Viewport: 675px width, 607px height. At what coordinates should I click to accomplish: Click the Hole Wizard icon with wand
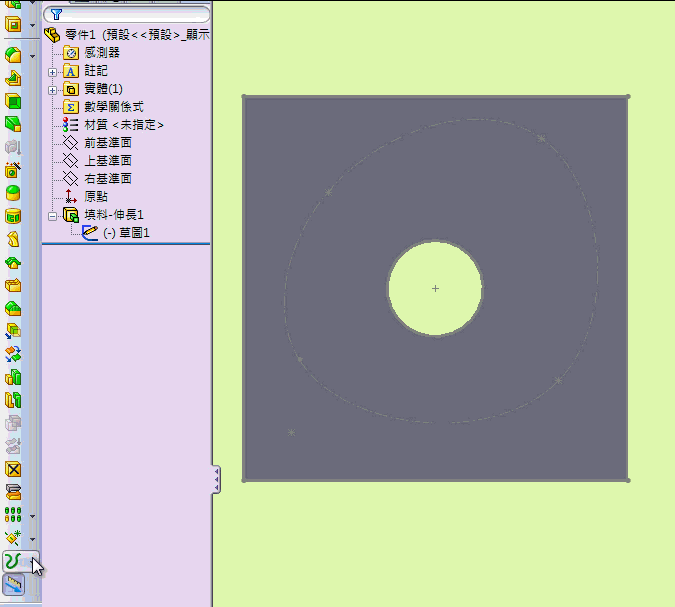tap(13, 170)
